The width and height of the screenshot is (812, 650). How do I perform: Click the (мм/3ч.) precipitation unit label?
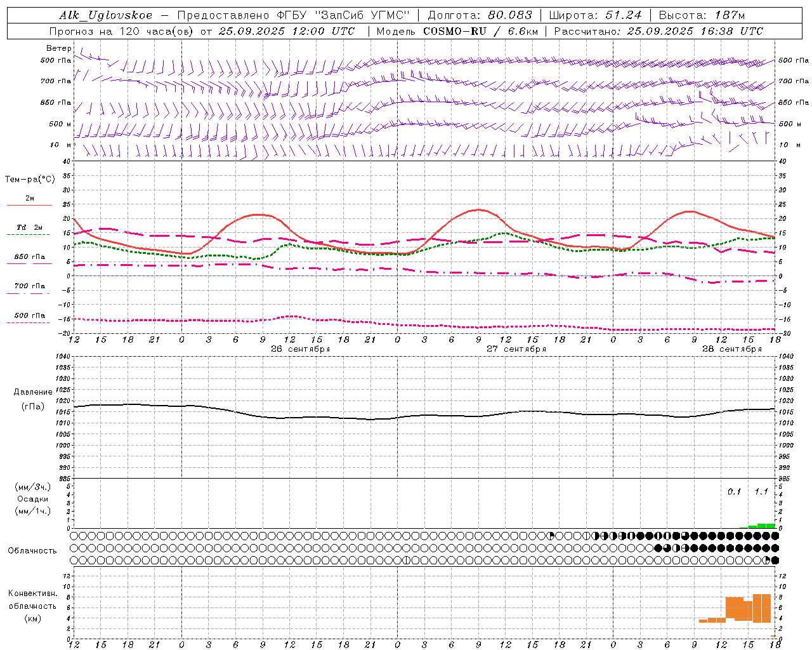[33, 487]
